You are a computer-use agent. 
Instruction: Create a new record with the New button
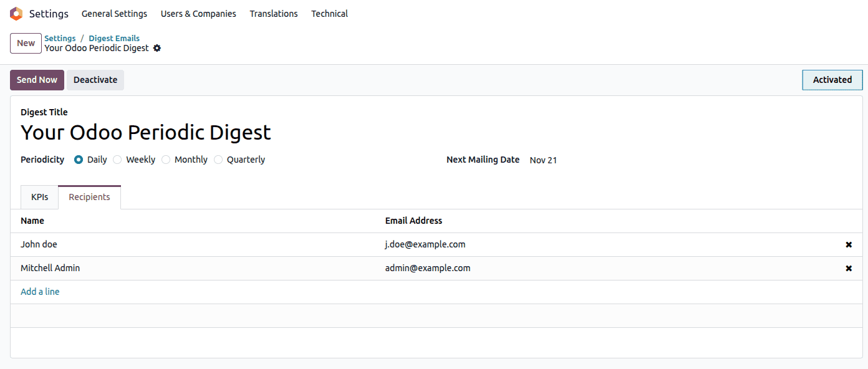coord(25,43)
